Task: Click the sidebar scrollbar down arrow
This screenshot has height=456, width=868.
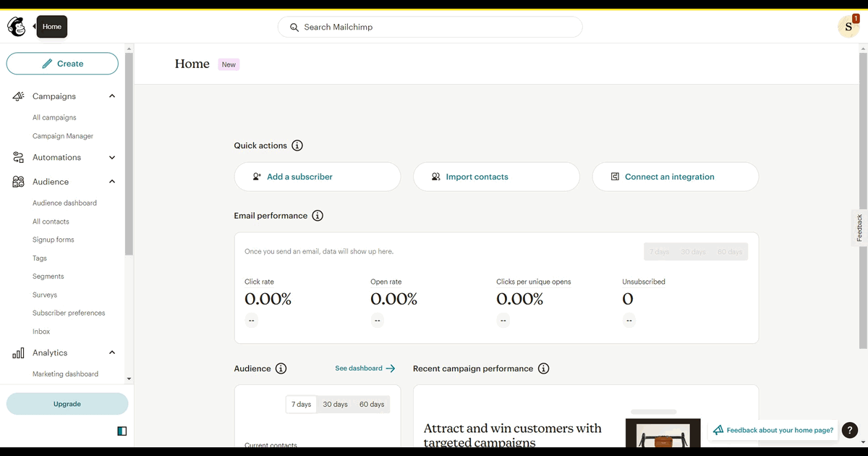Action: 129,379
